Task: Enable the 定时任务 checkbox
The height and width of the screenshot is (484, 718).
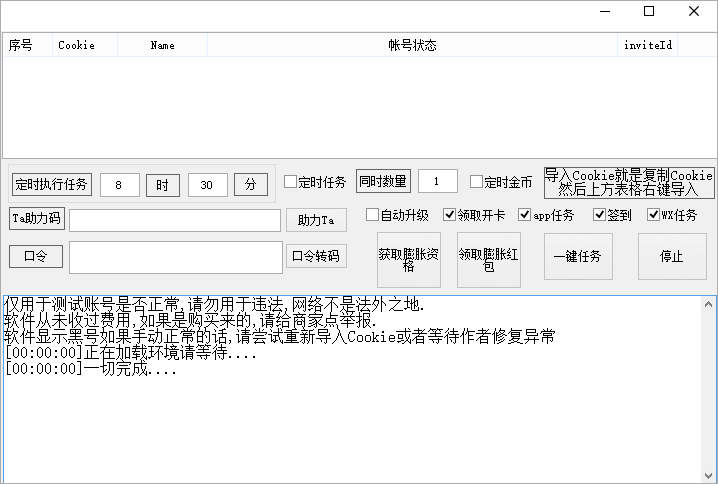Action: coord(291,182)
